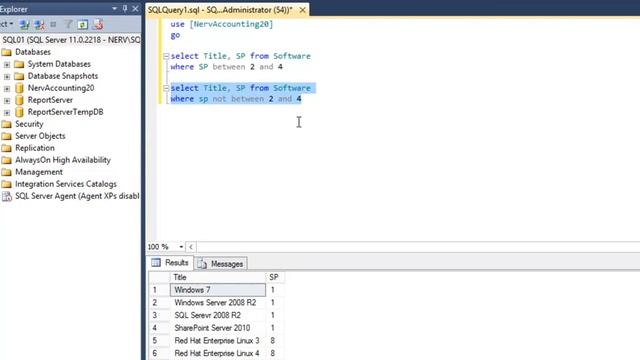Select the SQL Server Agent node

tap(77, 196)
